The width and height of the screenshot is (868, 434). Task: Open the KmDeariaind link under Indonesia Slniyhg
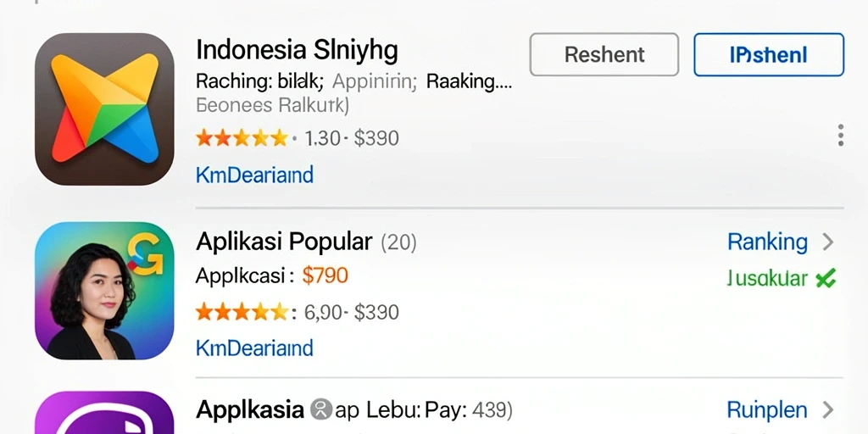254,175
